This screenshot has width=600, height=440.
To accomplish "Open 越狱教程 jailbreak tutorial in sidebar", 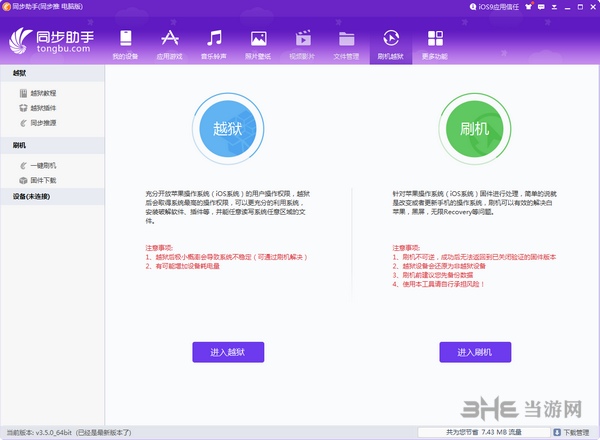I will pyautogui.click(x=38, y=93).
